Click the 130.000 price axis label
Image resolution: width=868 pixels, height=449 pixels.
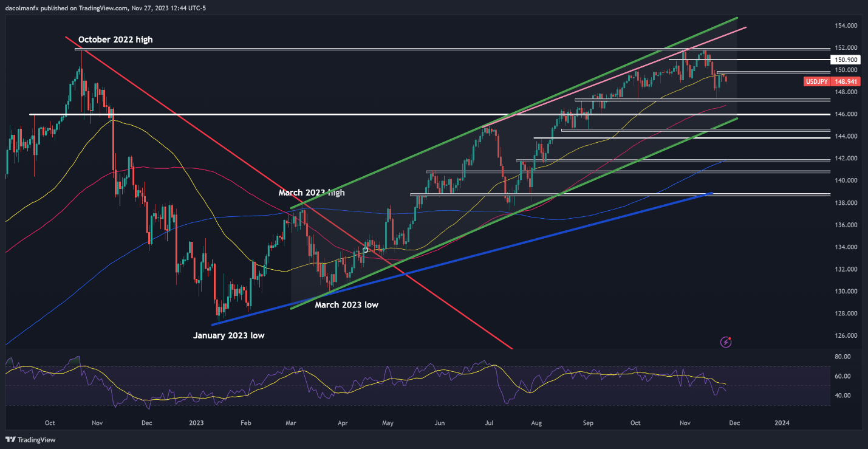pyautogui.click(x=845, y=292)
